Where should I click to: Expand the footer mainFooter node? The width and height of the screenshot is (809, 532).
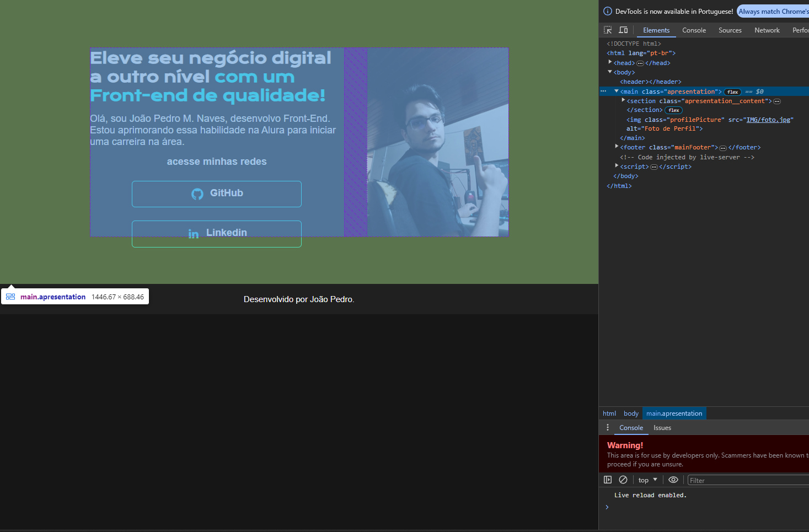(x=617, y=147)
